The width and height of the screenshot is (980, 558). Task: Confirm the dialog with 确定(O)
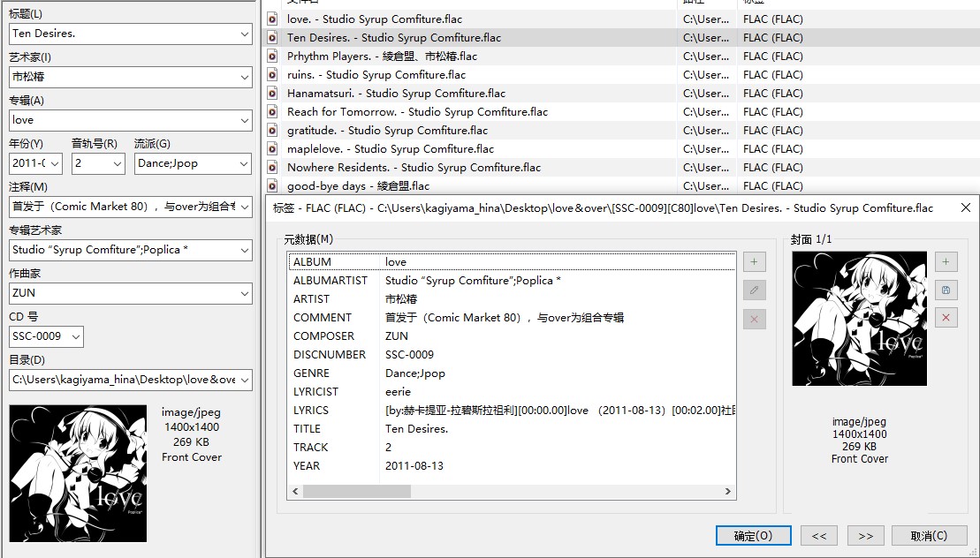click(753, 536)
